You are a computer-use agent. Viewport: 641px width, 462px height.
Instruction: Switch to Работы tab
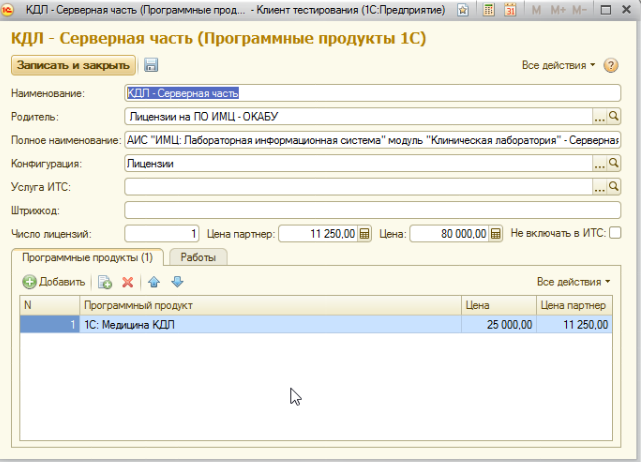[198, 258]
